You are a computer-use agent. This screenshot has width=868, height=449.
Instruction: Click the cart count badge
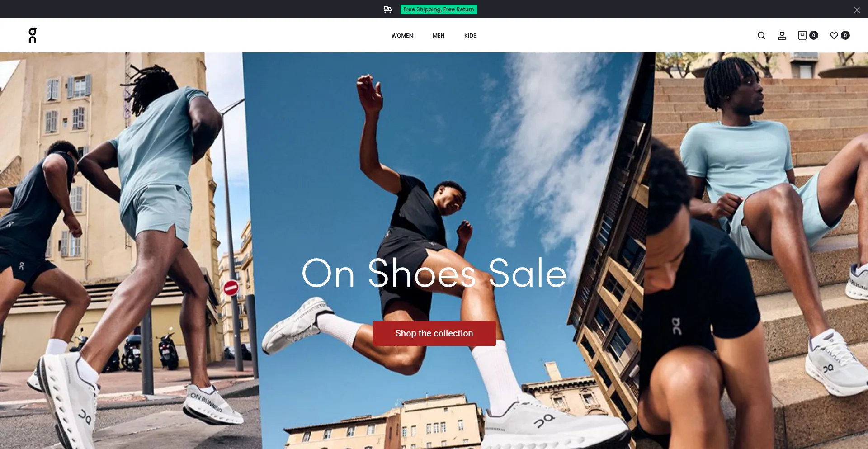point(814,35)
